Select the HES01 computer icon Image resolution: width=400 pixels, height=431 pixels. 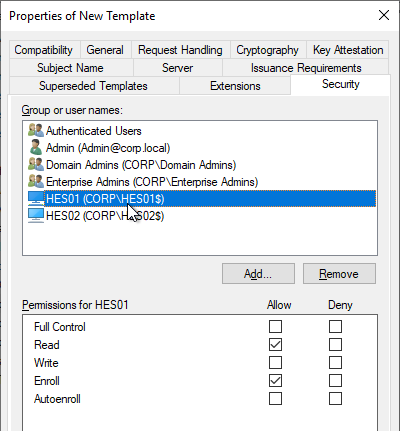pyautogui.click(x=36, y=198)
